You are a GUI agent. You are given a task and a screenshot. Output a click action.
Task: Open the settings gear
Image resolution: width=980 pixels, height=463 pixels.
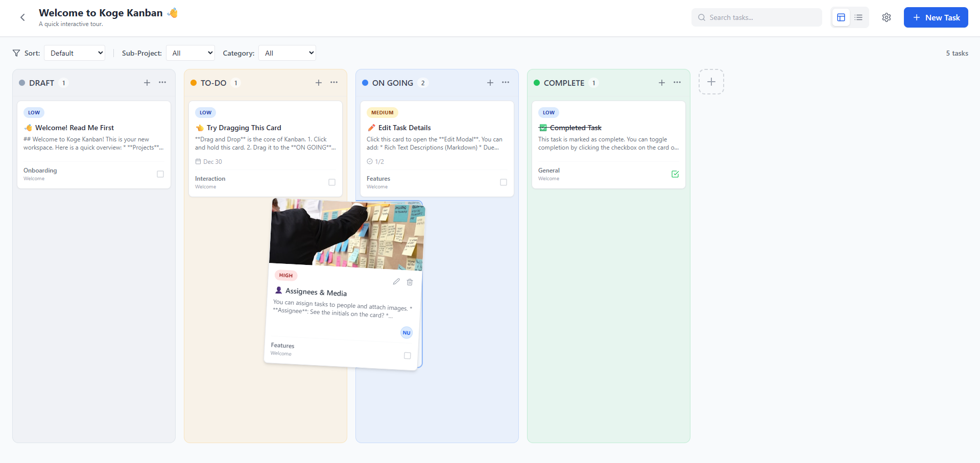[887, 17]
